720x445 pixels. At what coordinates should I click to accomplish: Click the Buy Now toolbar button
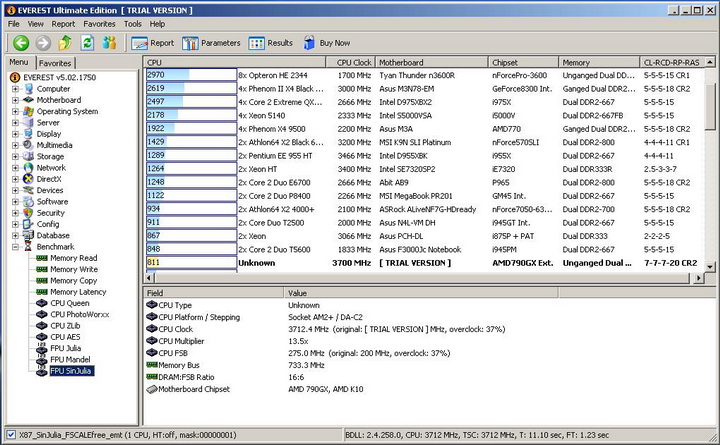click(x=326, y=43)
